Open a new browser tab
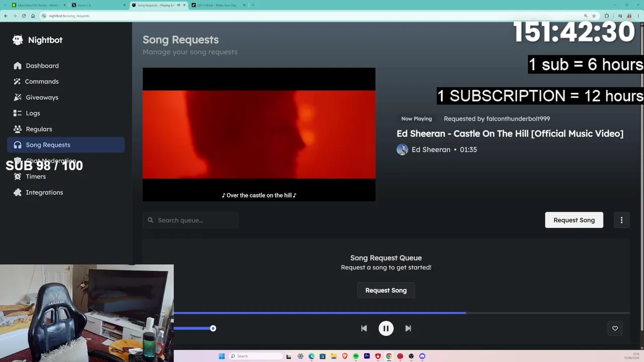Viewport: 644px width, 362px height. click(253, 5)
